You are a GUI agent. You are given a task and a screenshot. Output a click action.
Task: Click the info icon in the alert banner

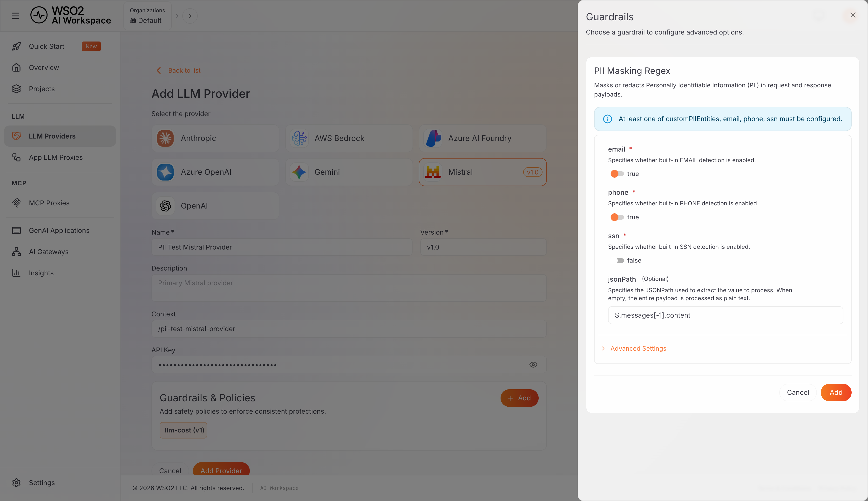tap(607, 119)
